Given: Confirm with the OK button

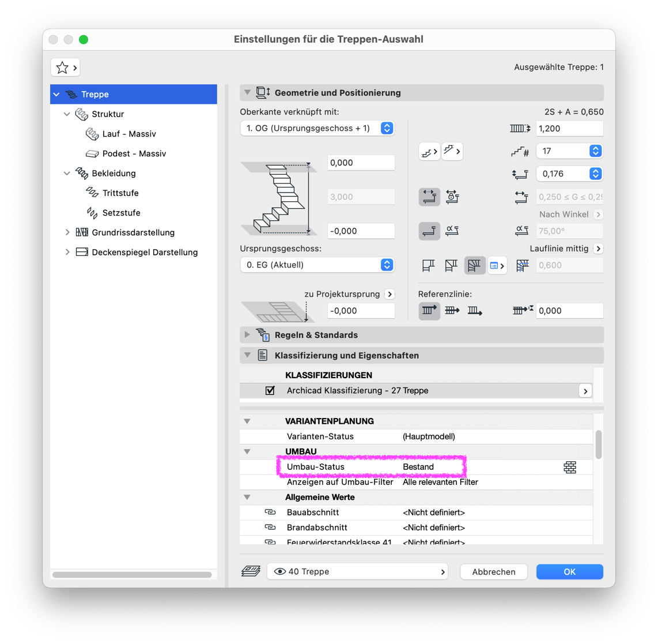Looking at the screenshot, I should click(x=569, y=572).
